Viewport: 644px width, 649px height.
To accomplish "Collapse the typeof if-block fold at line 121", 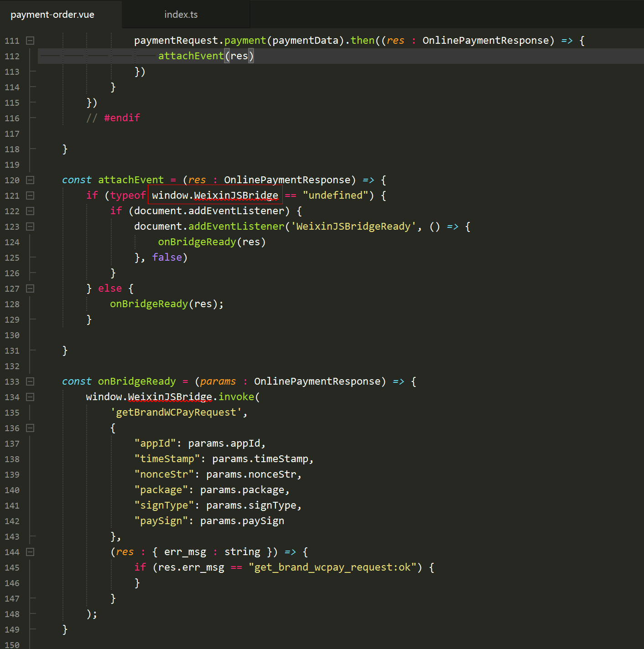I will (30, 196).
